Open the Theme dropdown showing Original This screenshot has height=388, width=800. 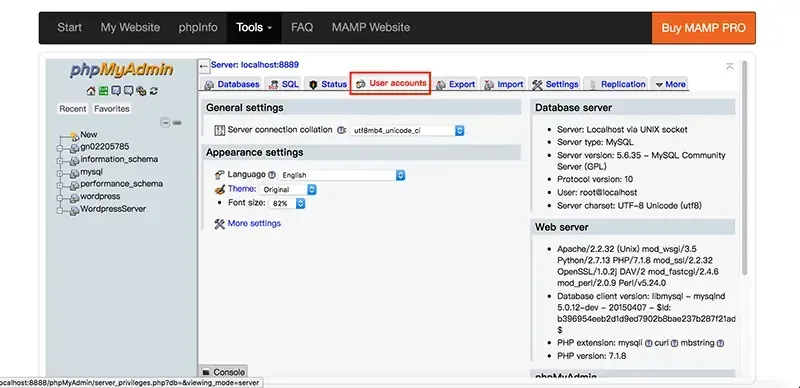[x=288, y=189]
